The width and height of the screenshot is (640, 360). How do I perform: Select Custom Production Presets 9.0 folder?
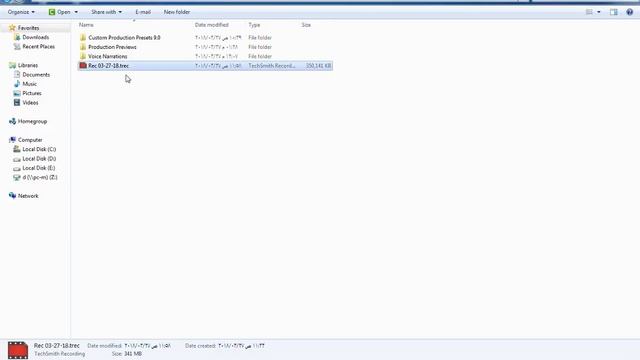pos(124,38)
